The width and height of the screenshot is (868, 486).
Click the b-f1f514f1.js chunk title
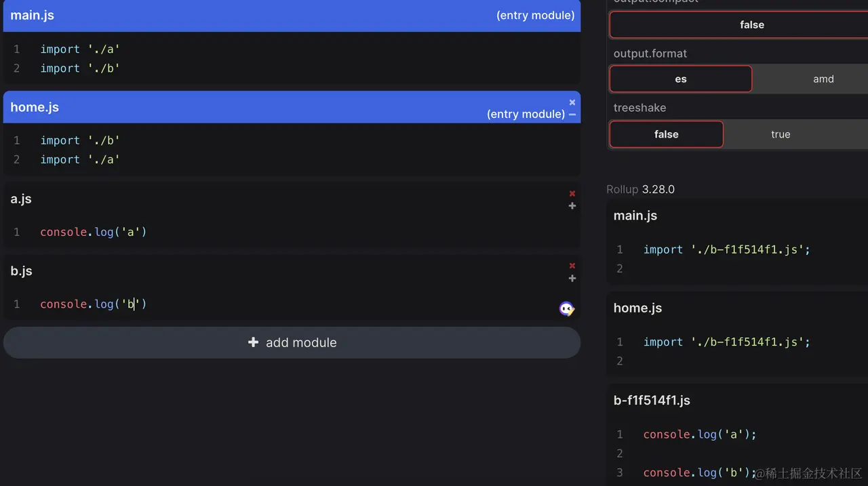[652, 400]
